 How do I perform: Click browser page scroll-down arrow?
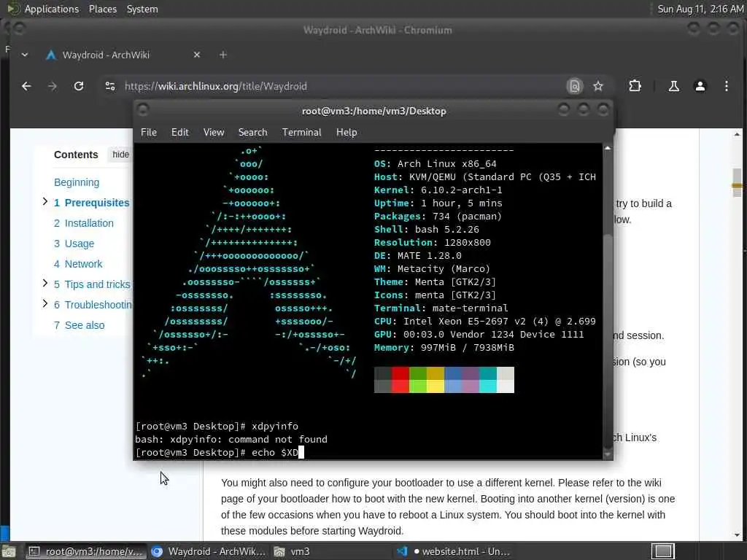(737, 534)
